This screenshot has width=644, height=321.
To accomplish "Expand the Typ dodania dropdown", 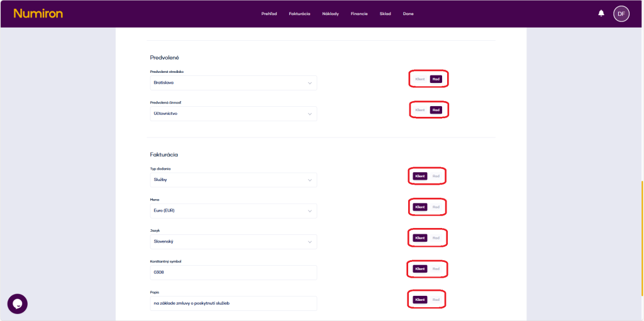I will click(233, 180).
